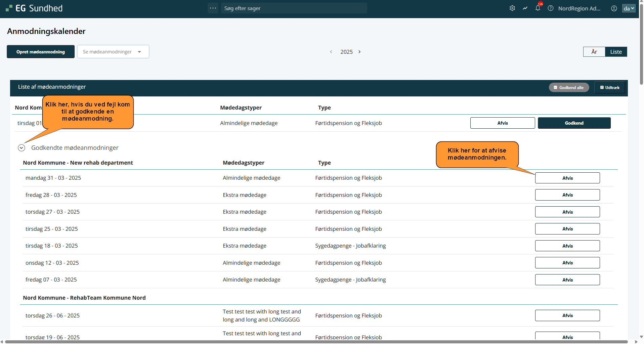Viewport: 644px width, 344px height.
Task: Go to next year after 2025
Action: point(359,52)
